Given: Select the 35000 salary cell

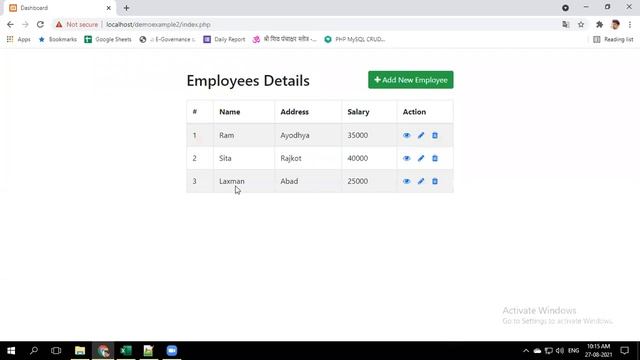Looking at the screenshot, I should pyautogui.click(x=369, y=135).
